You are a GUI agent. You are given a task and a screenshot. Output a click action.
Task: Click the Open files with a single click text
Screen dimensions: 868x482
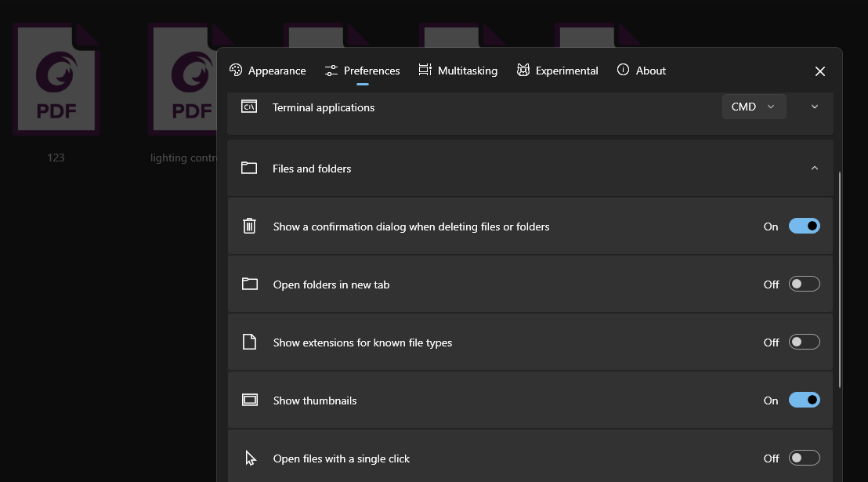(342, 458)
